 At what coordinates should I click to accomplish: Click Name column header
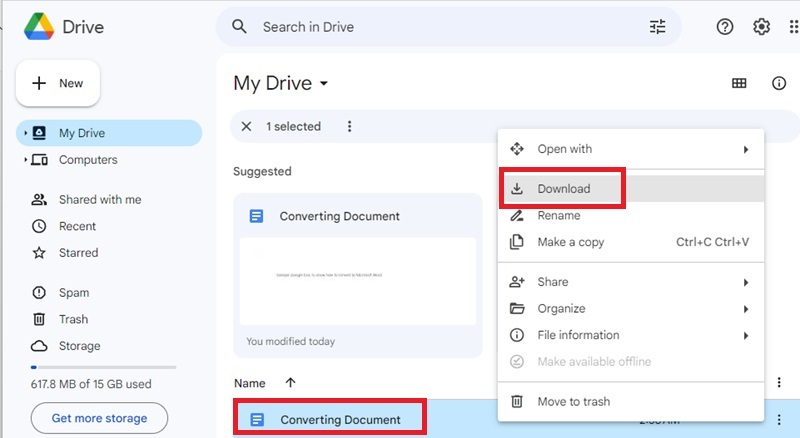pyautogui.click(x=249, y=383)
